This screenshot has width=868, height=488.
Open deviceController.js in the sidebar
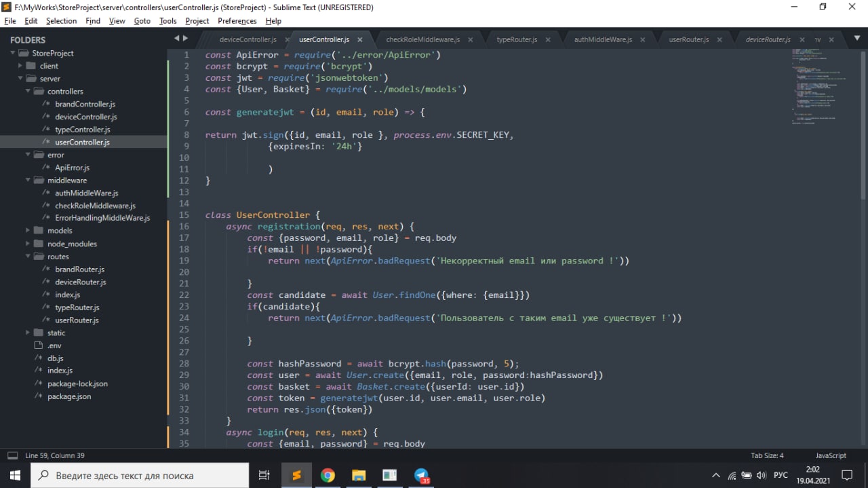85,117
